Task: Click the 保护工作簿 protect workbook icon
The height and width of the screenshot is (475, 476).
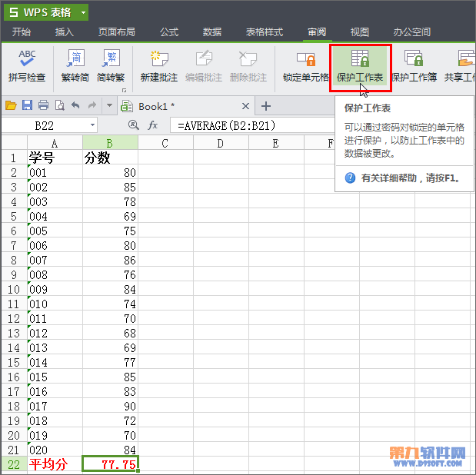Action: [414, 66]
